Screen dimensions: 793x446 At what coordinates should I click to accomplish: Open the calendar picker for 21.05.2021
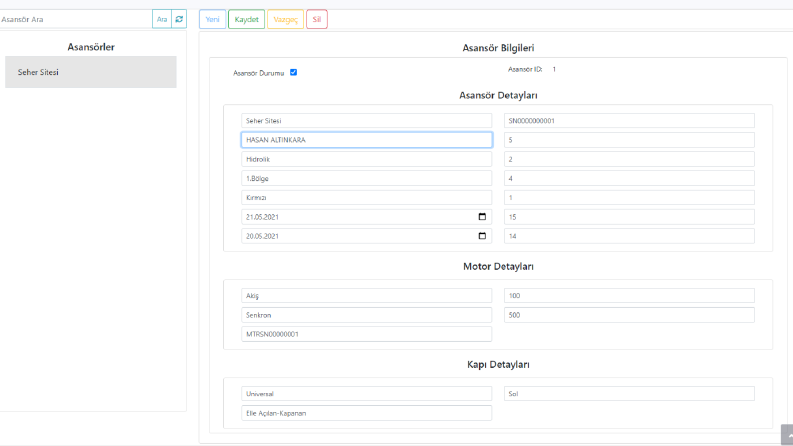[482, 217]
